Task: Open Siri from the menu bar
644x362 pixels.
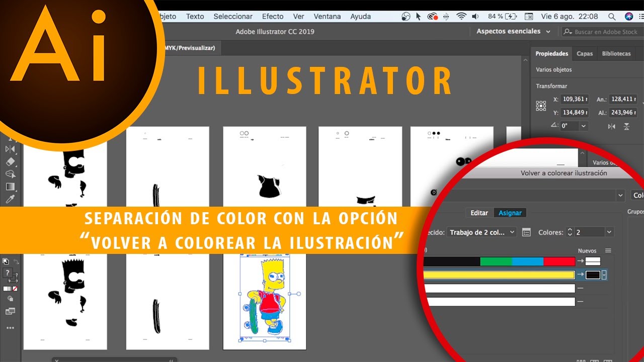Action: click(628, 17)
